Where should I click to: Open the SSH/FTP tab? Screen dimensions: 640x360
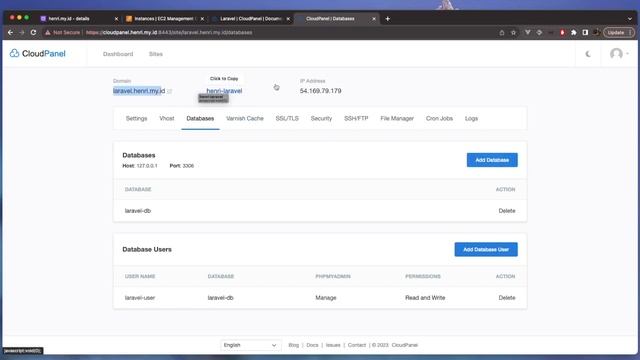click(x=356, y=118)
